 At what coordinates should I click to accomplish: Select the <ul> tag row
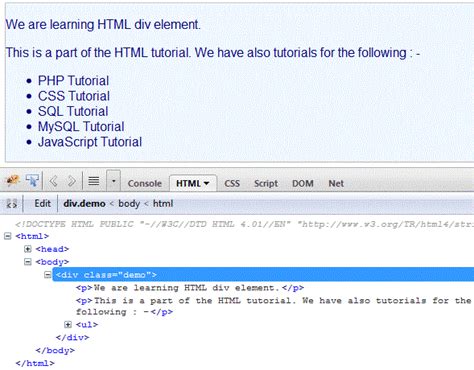point(87,324)
